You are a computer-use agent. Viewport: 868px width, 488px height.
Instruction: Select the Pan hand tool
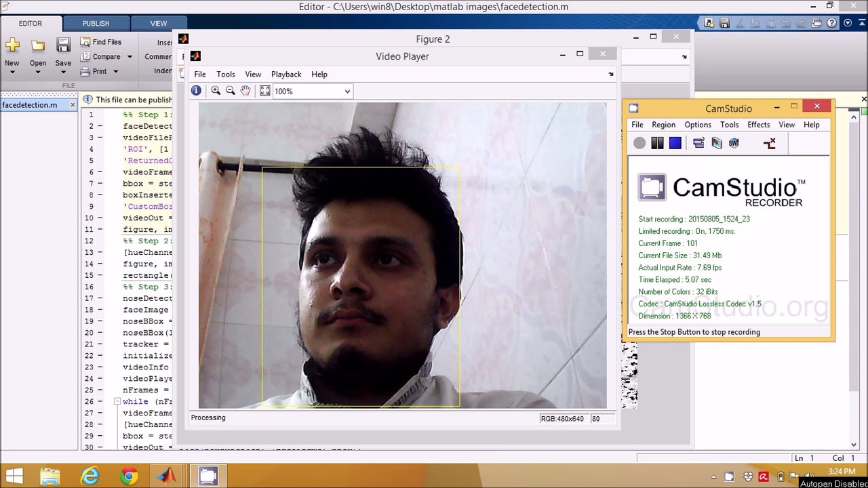tap(245, 91)
